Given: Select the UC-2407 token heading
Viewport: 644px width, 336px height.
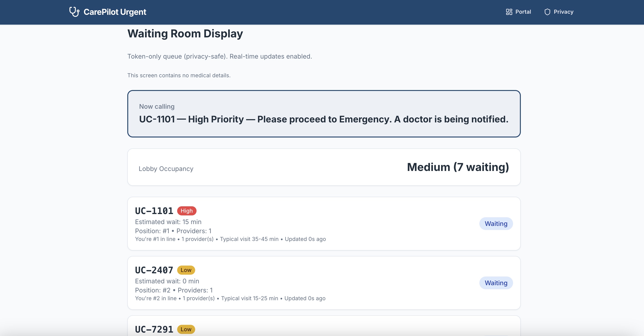Looking at the screenshot, I should click(154, 270).
